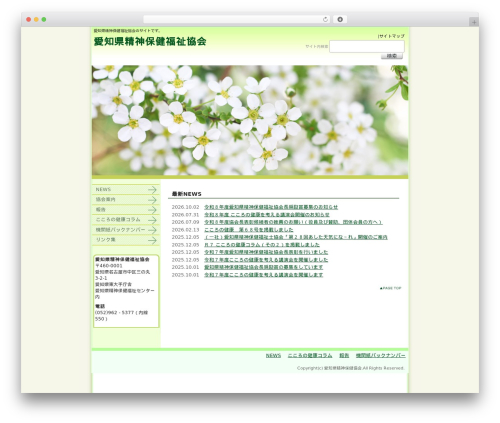This screenshot has height=423, width=500.
Task: Open the footer 報告 link
Action: point(344,356)
